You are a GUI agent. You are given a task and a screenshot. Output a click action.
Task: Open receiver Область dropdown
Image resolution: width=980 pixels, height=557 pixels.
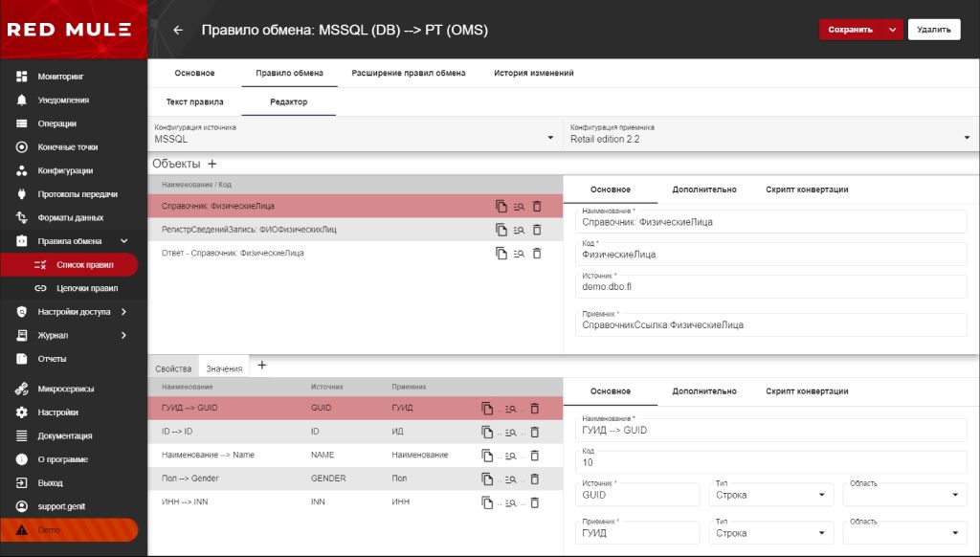click(904, 533)
